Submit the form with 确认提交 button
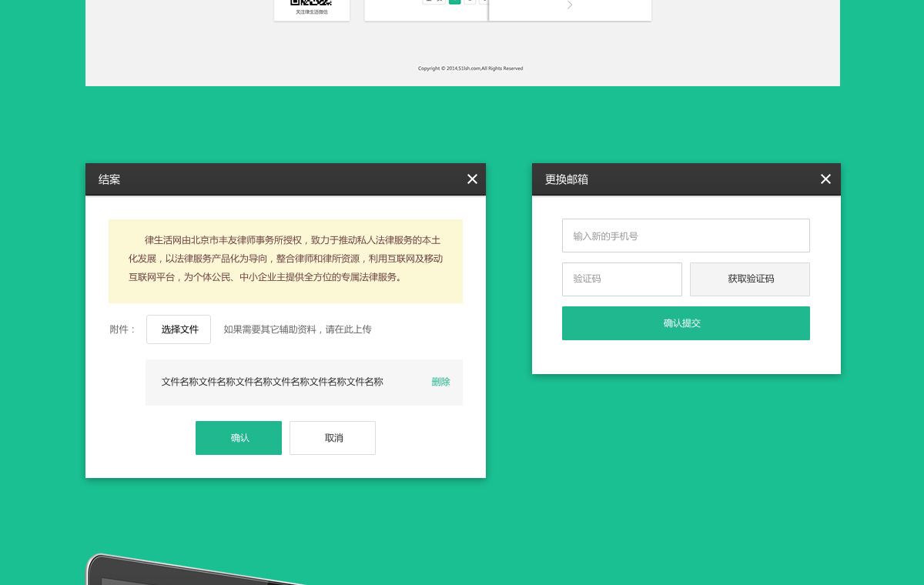 (685, 323)
